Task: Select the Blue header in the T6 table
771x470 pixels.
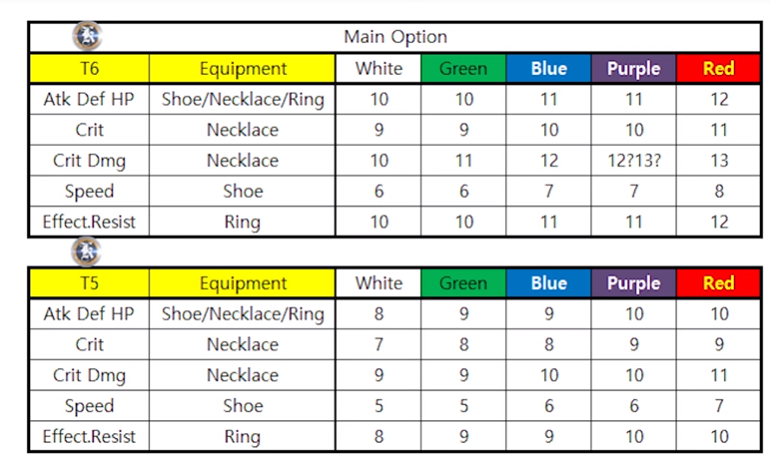Action: tap(548, 68)
